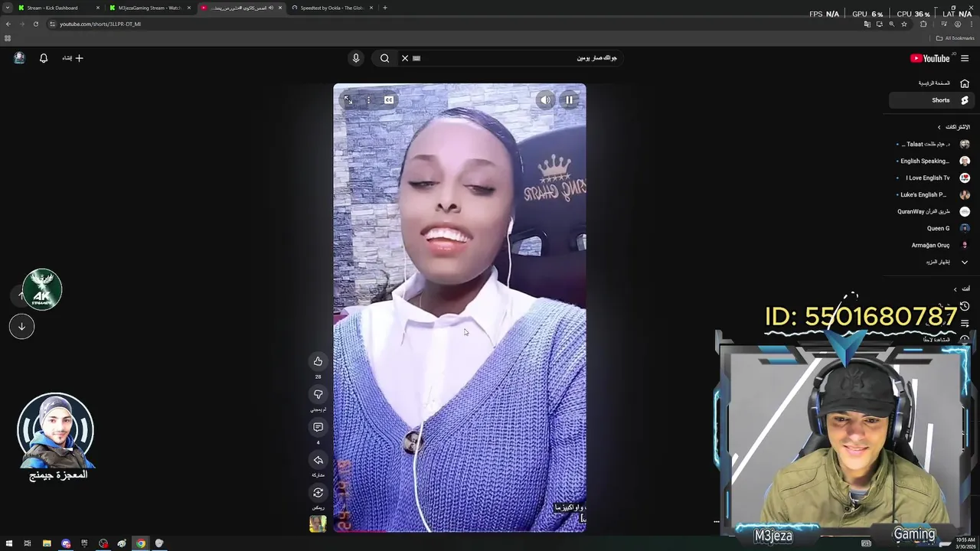Open the Chrome media control icon
The height and width of the screenshot is (551, 980).
[943, 24]
